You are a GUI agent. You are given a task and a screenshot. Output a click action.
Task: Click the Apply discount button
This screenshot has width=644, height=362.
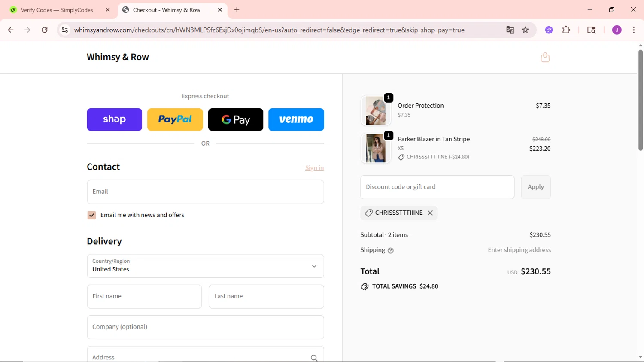coord(536,187)
